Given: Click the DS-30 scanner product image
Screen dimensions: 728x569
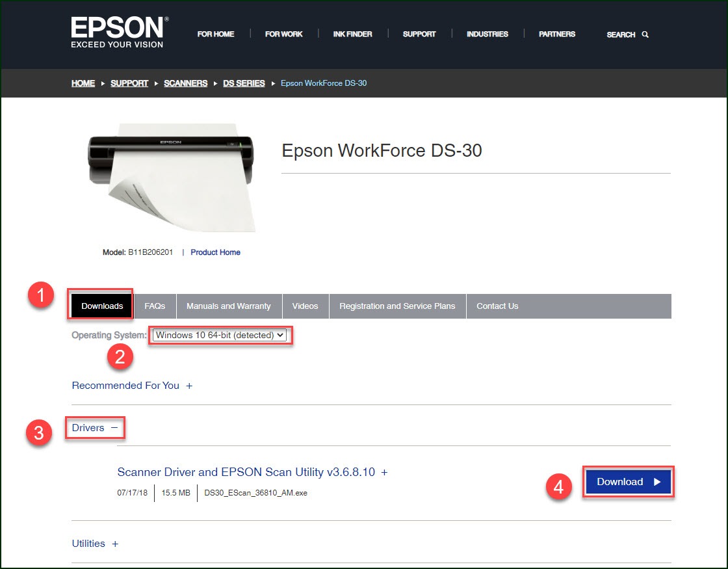Looking at the screenshot, I should point(172,178).
